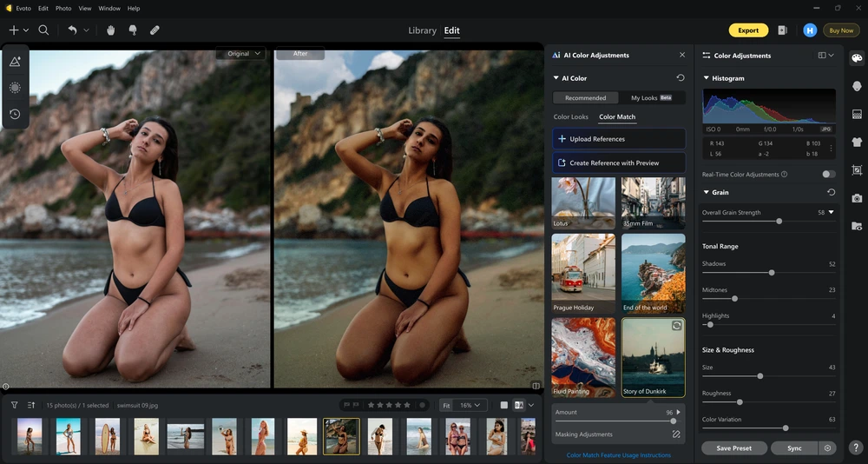Expand the Amount options arrow

pyautogui.click(x=678, y=413)
